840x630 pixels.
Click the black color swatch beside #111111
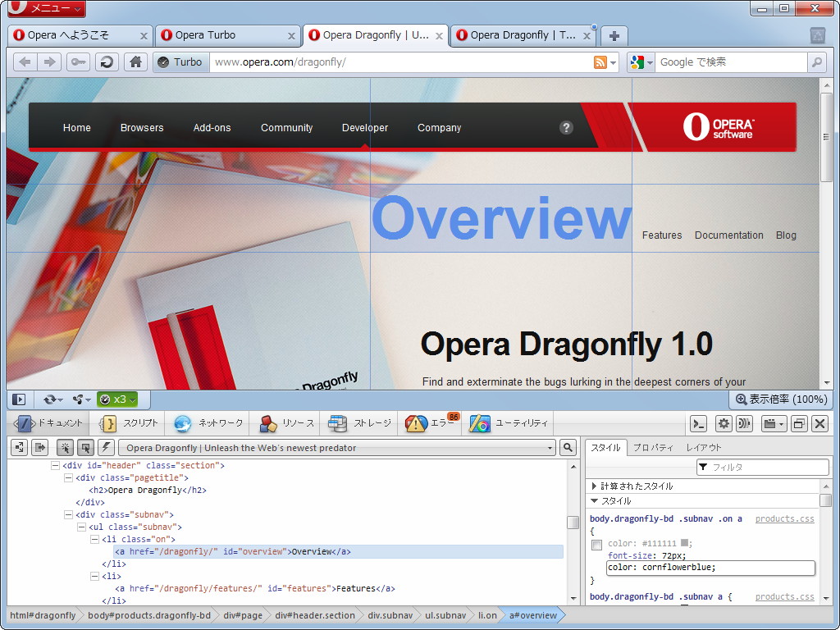pyautogui.click(x=683, y=544)
